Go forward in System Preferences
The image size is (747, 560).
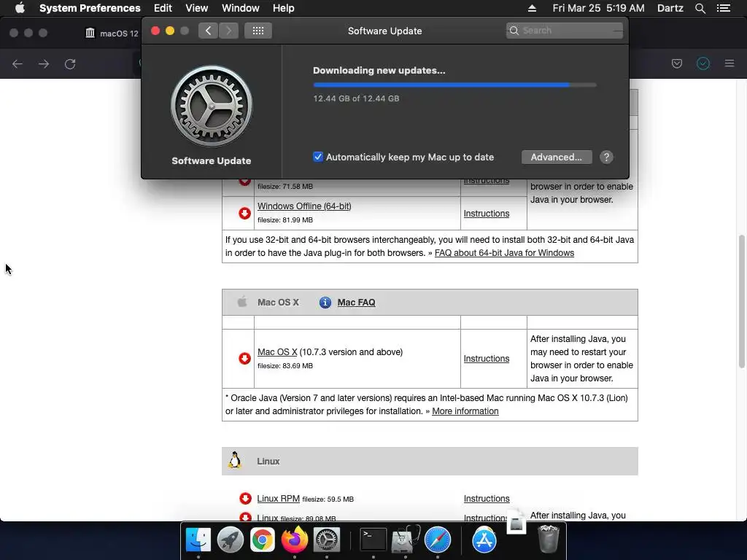228,31
